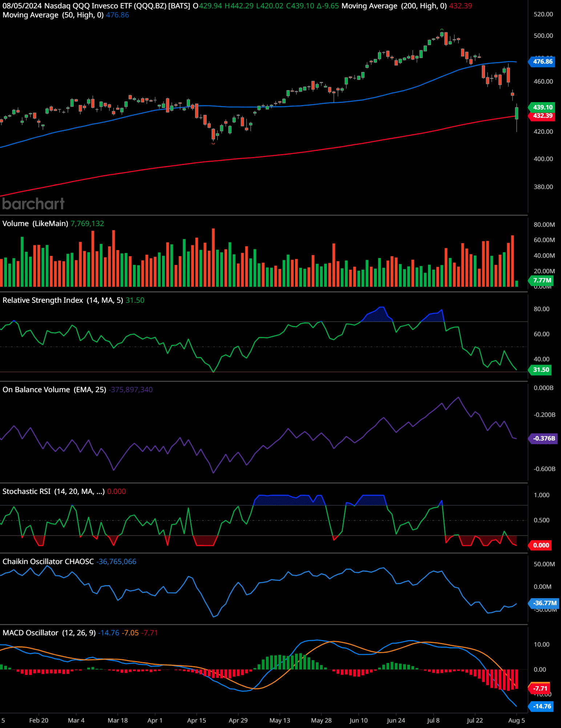Click the 380.00 price axis label
Viewport: 561px width, 728px height.
[543, 187]
